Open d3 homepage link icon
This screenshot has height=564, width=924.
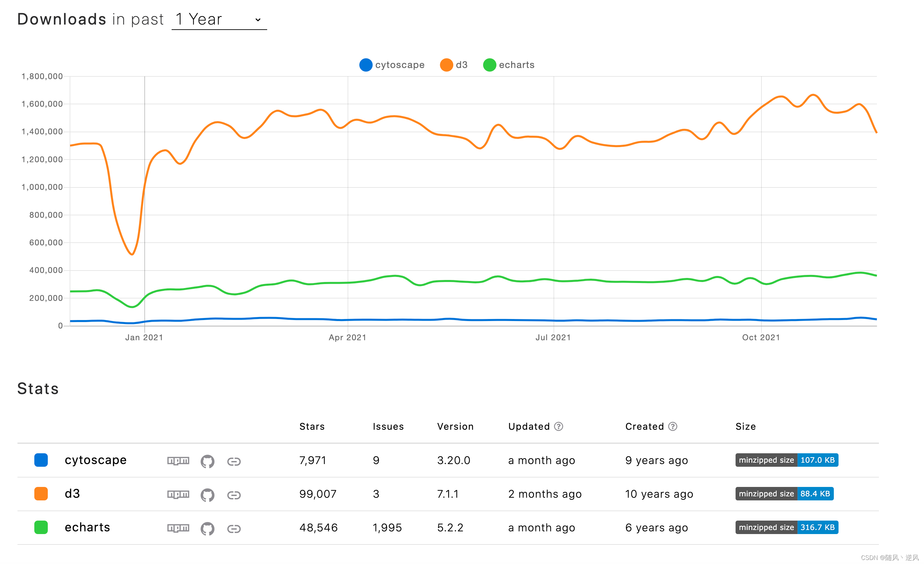pos(234,495)
